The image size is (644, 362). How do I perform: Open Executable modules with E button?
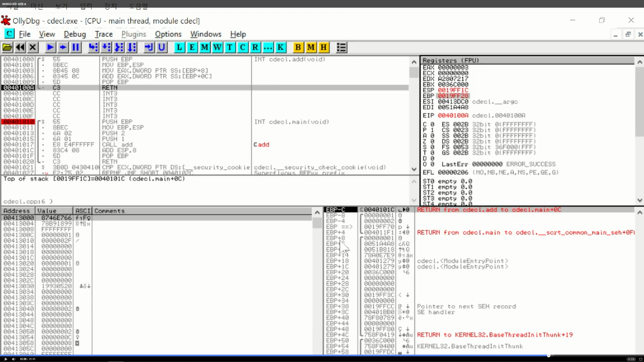click(x=192, y=47)
